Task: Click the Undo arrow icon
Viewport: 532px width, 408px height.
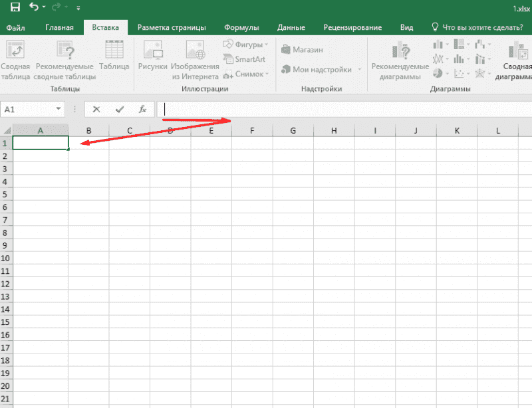Action: [34, 7]
